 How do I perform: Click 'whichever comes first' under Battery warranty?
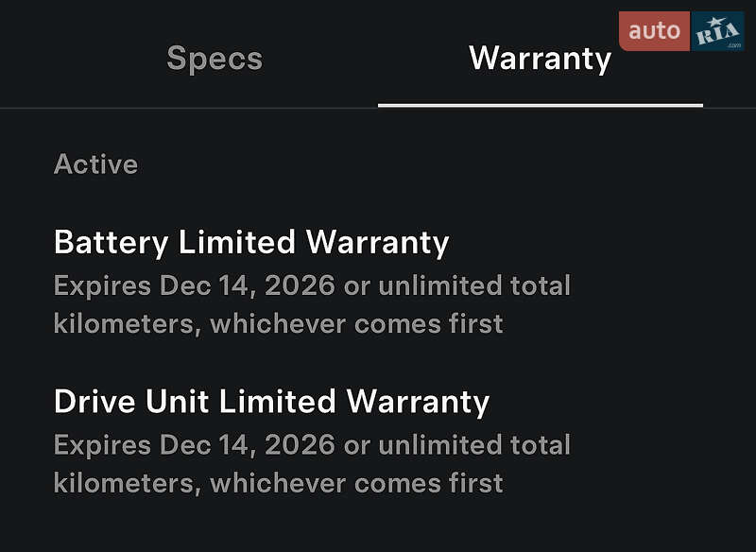[356, 324]
